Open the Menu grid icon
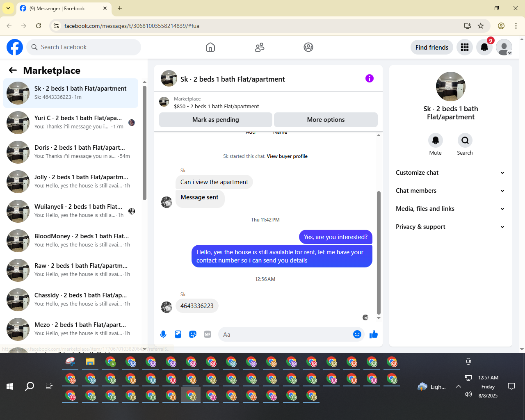The image size is (525, 420). [465, 47]
